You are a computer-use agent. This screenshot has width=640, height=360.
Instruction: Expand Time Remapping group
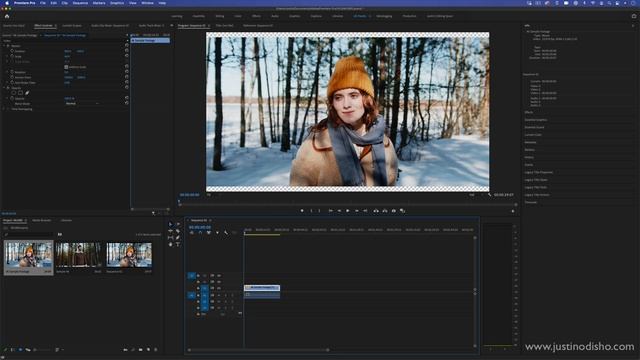tap(4, 109)
